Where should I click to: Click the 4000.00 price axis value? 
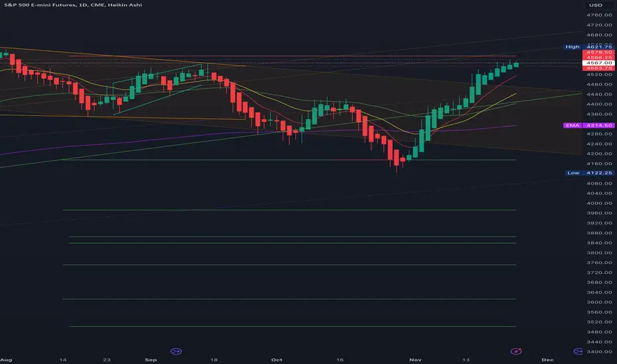click(x=599, y=203)
